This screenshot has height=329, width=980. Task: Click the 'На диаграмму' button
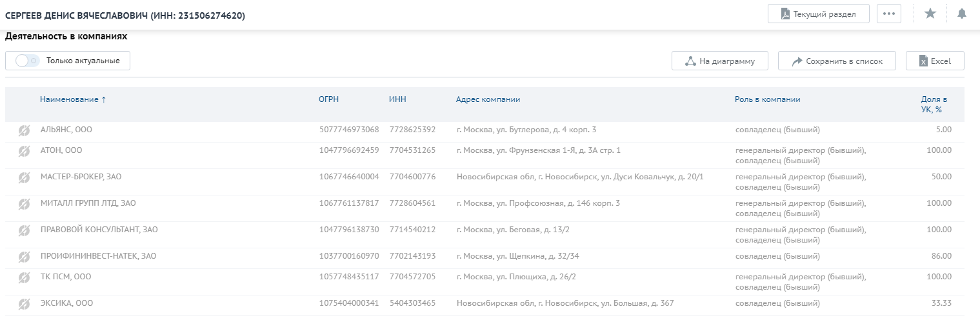(x=719, y=61)
